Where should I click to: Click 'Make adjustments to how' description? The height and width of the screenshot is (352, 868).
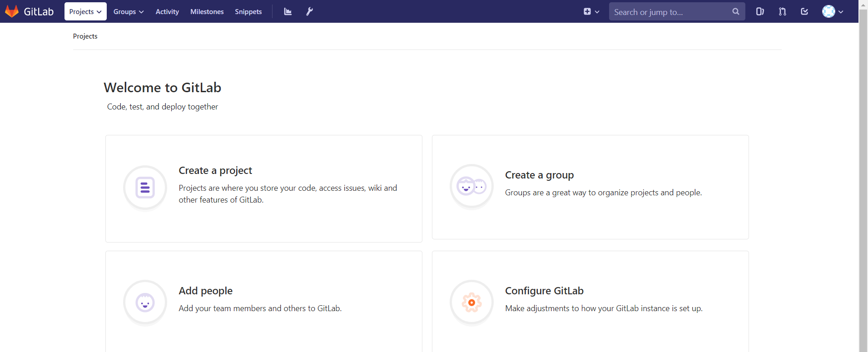[x=604, y=308]
